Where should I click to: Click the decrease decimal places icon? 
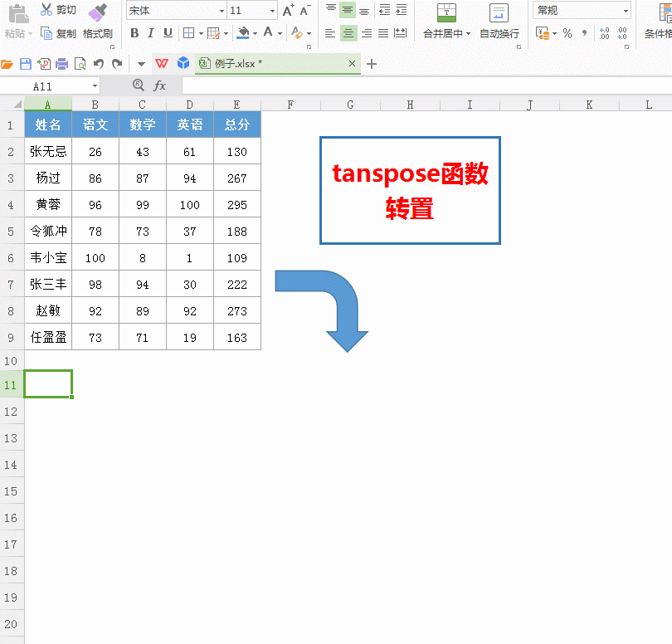pyautogui.click(x=622, y=33)
